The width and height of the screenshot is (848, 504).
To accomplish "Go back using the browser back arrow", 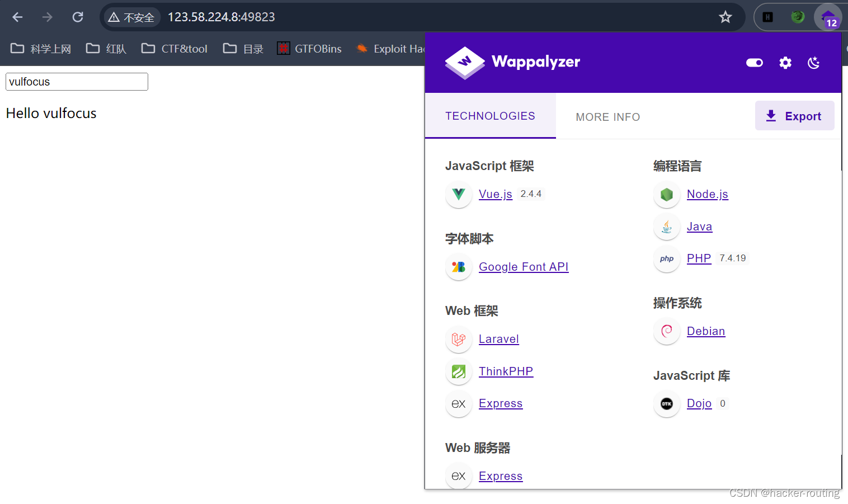I will pos(17,17).
